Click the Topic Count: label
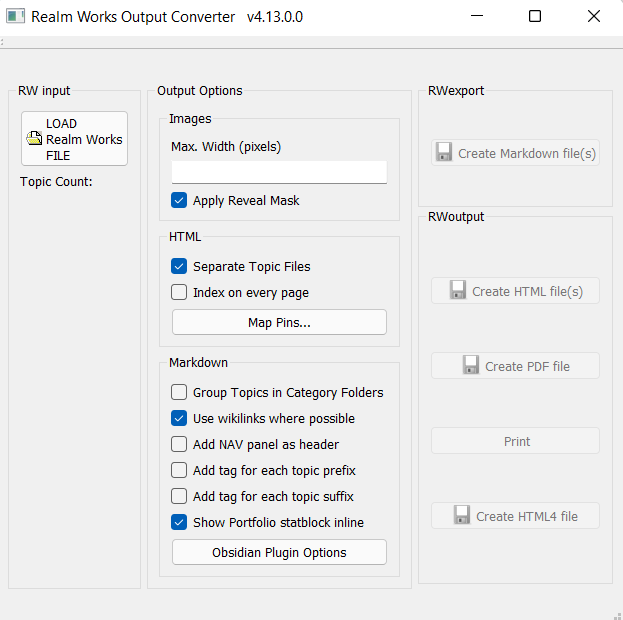Screen dimensions: 623x620 (x=56, y=182)
